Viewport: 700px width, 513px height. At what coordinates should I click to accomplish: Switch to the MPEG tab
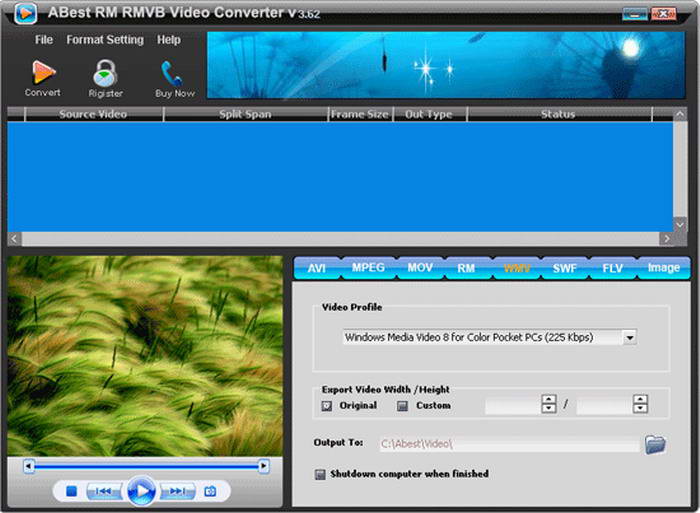click(368, 268)
